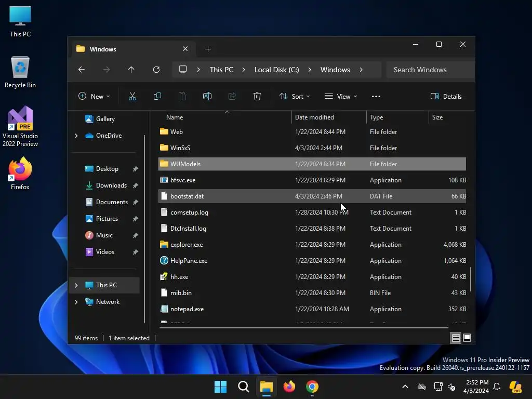Open the Sort dropdown menu
The image size is (532, 399).
tap(295, 96)
